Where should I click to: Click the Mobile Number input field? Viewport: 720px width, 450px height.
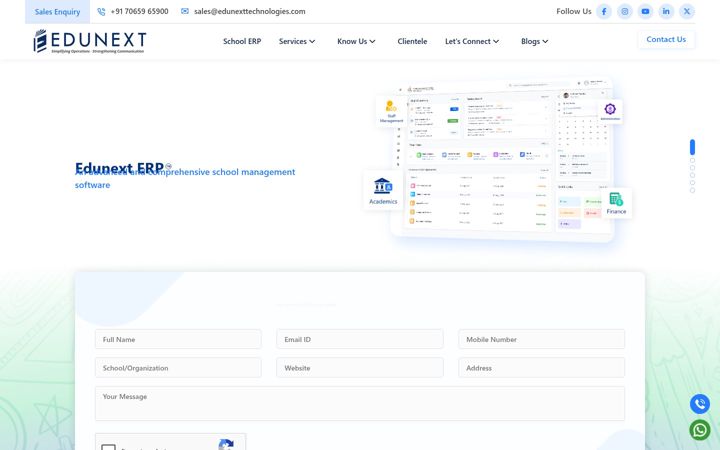click(x=541, y=339)
